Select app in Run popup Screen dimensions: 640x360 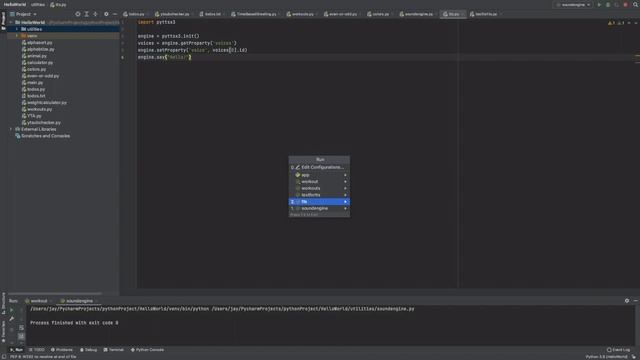(x=319, y=175)
